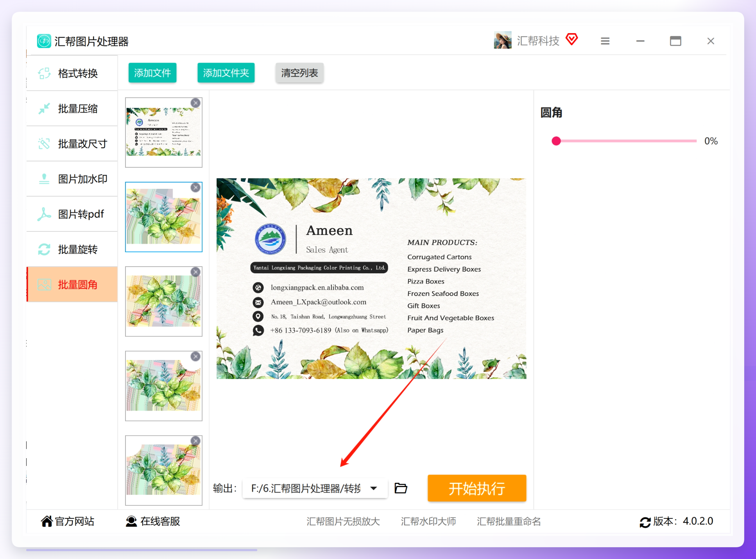Click the customer service headset icon
Screen dimensions: 756x559
point(131,521)
